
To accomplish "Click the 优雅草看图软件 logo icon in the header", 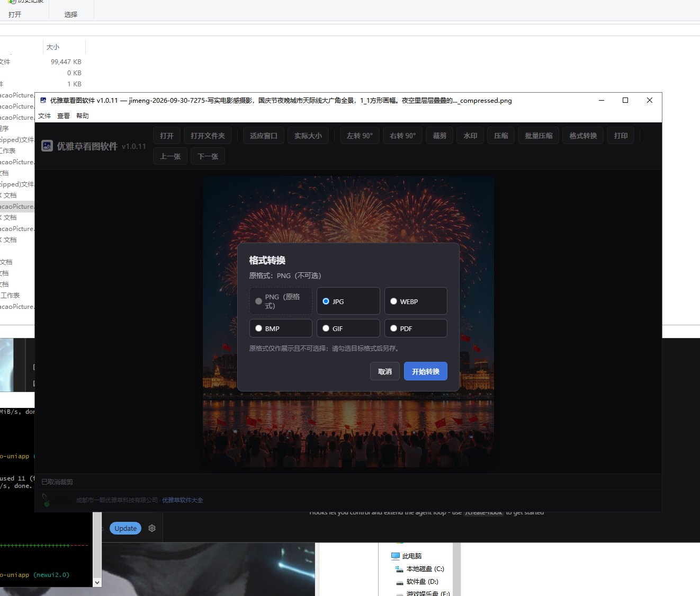I will (47, 146).
